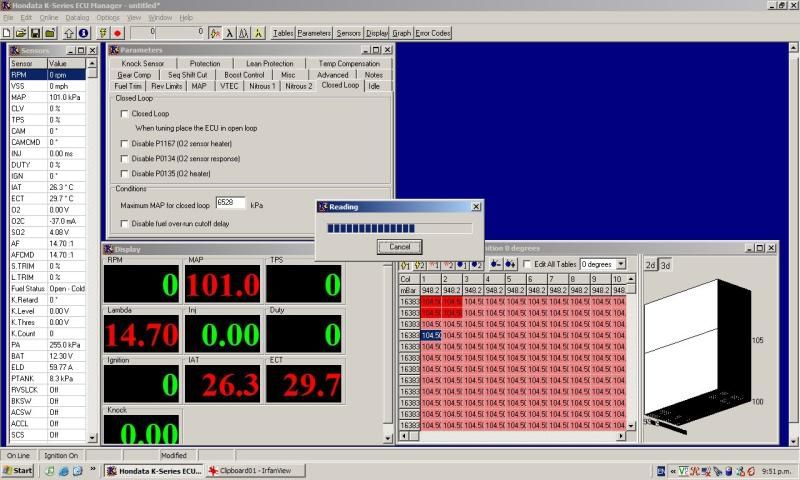Enable the Closed Loop checkbox
This screenshot has width=800, height=480.
point(124,114)
